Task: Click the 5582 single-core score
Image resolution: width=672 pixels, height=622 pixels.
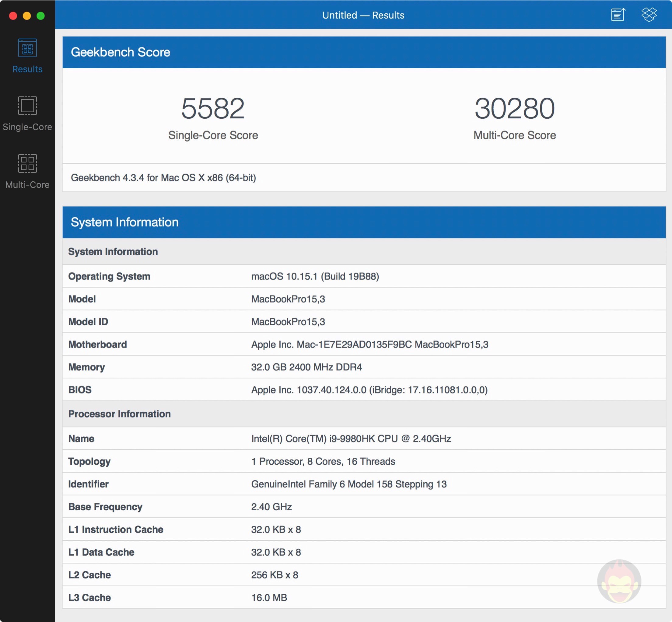Action: [213, 108]
